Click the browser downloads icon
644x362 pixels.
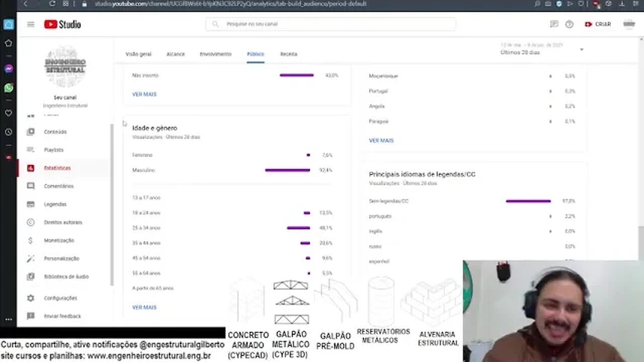(x=621, y=4)
